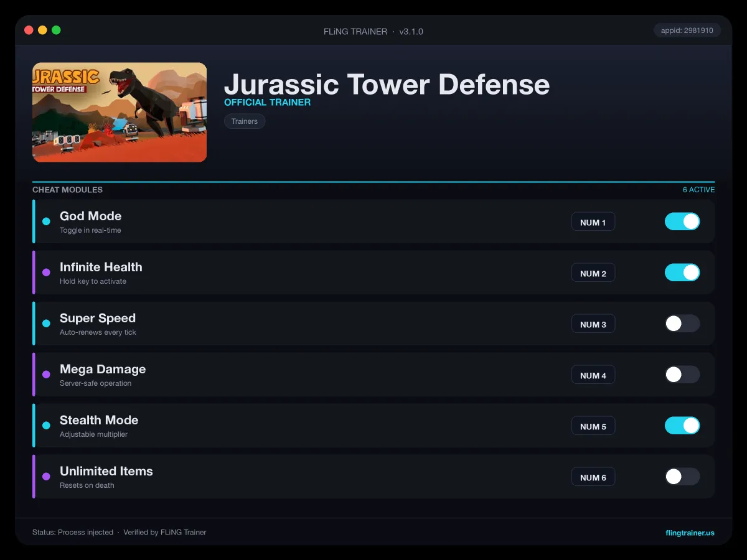This screenshot has height=560, width=747.
Task: Maximize window with green button
Action: [x=56, y=30]
